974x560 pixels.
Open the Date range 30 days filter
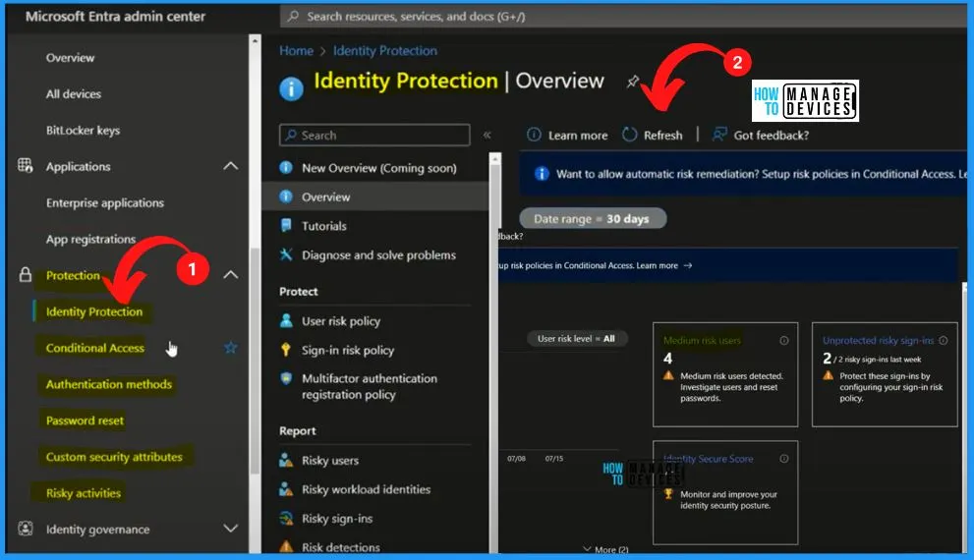(x=593, y=218)
